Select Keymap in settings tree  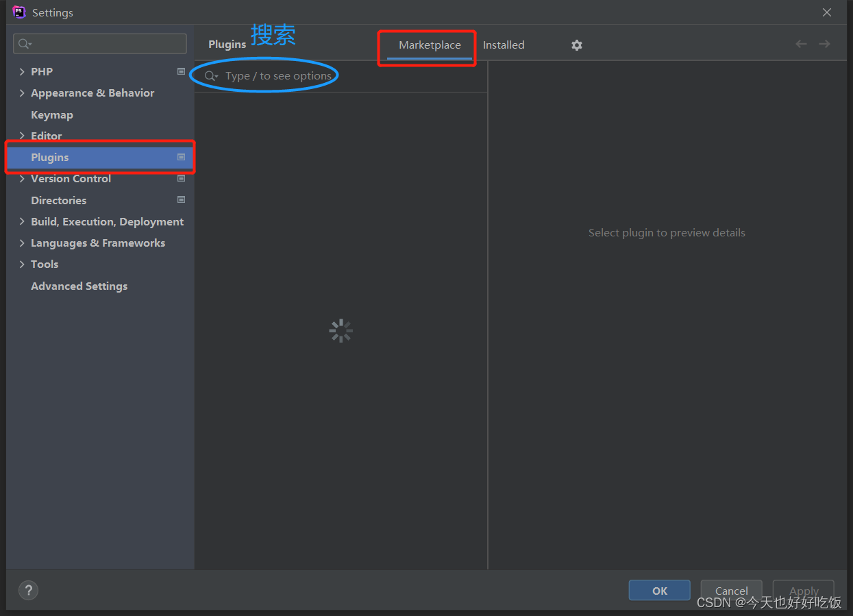[x=52, y=114]
